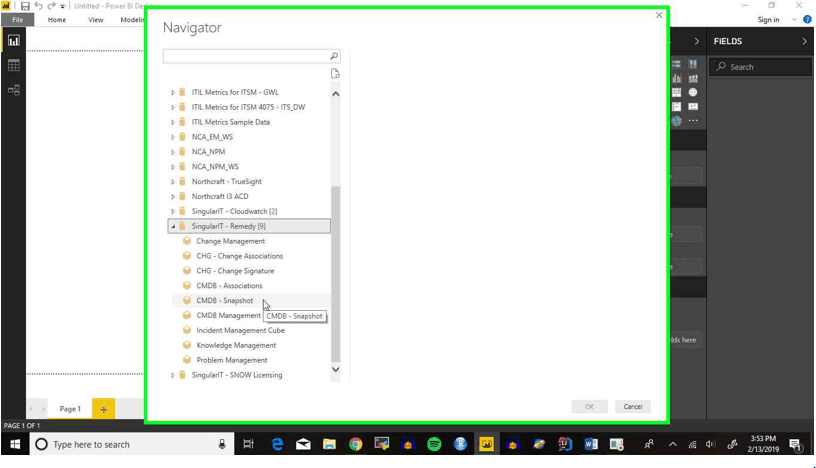Open Google Chrome from taskbar
The image size is (816, 468).
[355, 444]
